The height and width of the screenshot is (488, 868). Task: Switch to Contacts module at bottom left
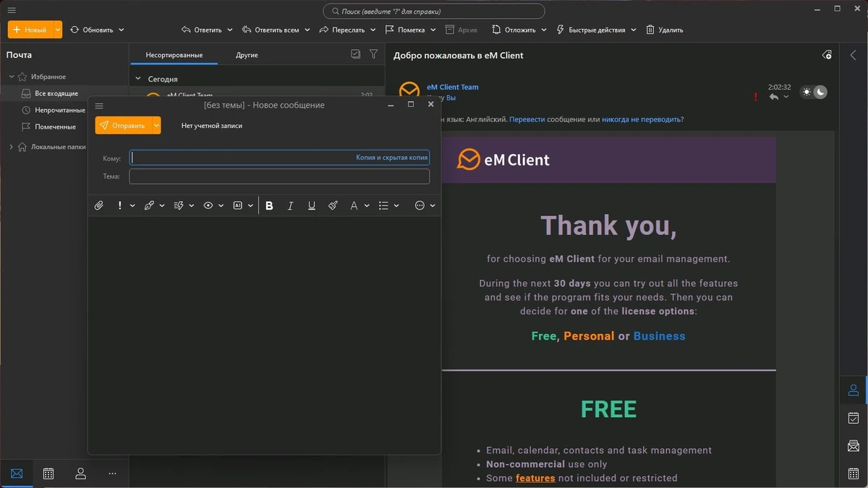pyautogui.click(x=80, y=474)
